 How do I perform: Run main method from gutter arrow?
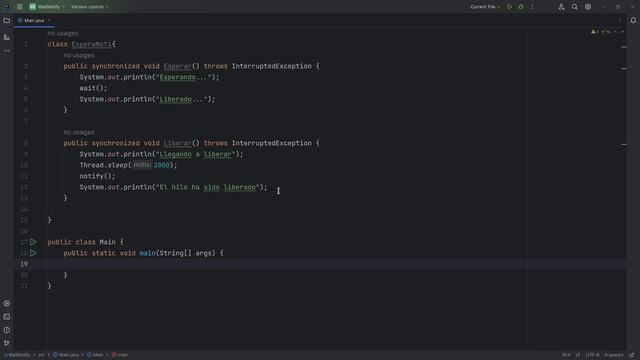pyautogui.click(x=33, y=253)
